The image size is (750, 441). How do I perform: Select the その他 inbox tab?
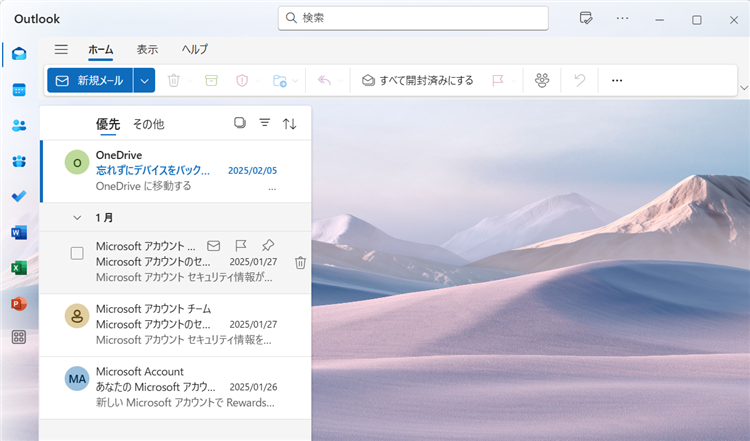148,124
